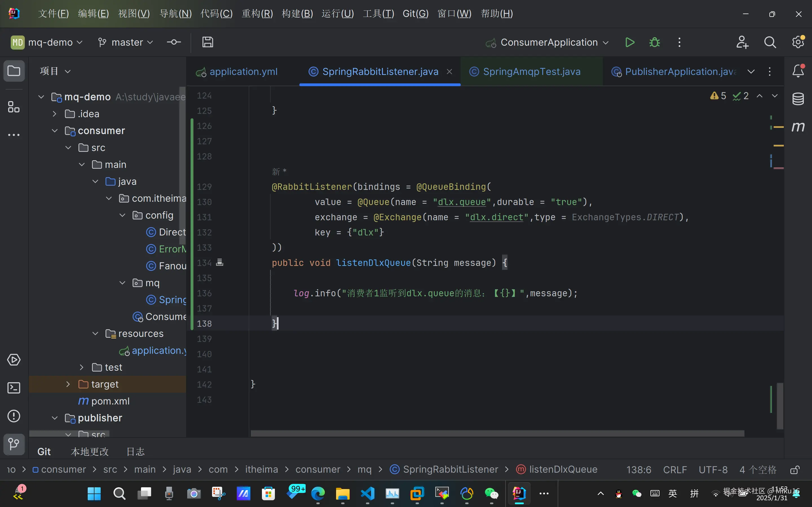This screenshot has height=507, width=812.
Task: Expand the target folder
Action: tap(68, 384)
